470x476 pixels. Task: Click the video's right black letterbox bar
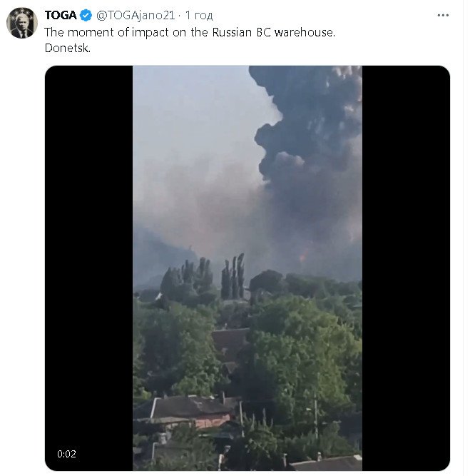[405, 268]
